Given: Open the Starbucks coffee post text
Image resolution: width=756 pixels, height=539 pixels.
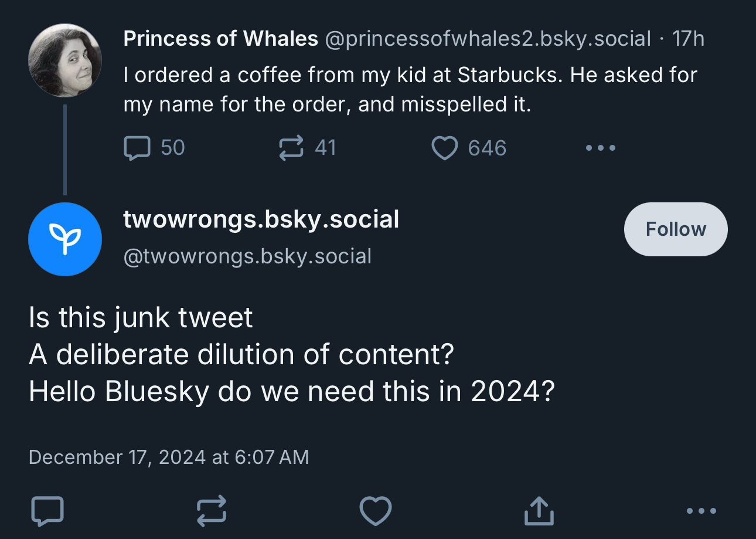Looking at the screenshot, I should 410,90.
